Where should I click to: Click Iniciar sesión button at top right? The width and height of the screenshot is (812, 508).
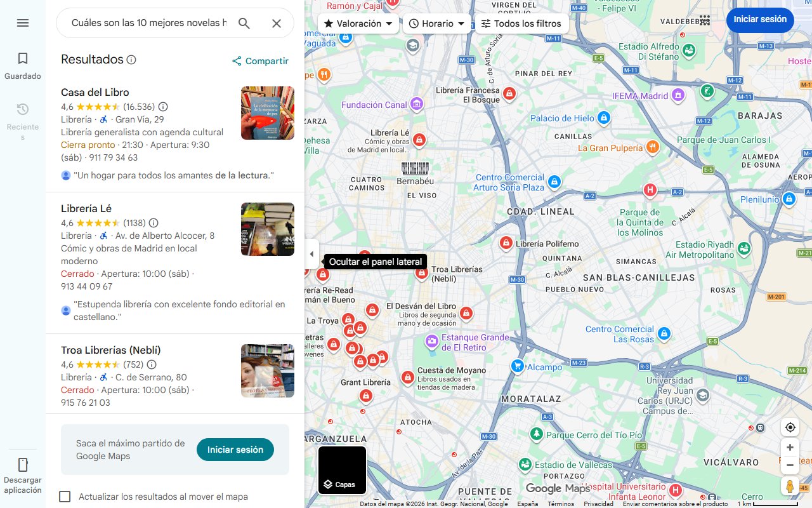point(760,20)
